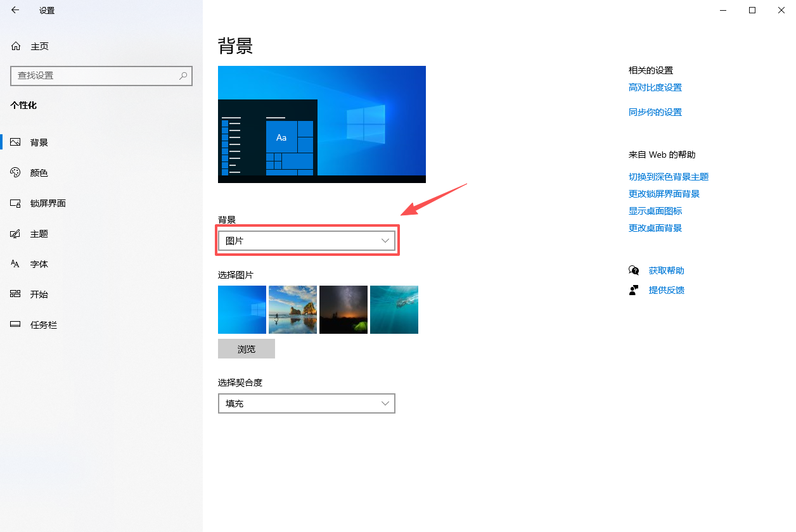This screenshot has height=532, width=796.
Task: Click the 提供反馈 link text
Action: pos(667,290)
